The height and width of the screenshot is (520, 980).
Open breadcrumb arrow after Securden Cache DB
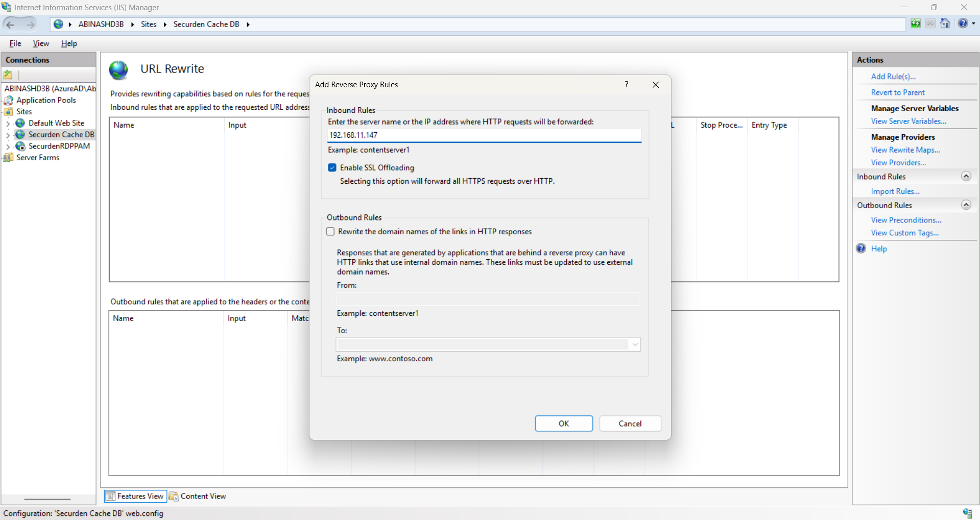248,24
